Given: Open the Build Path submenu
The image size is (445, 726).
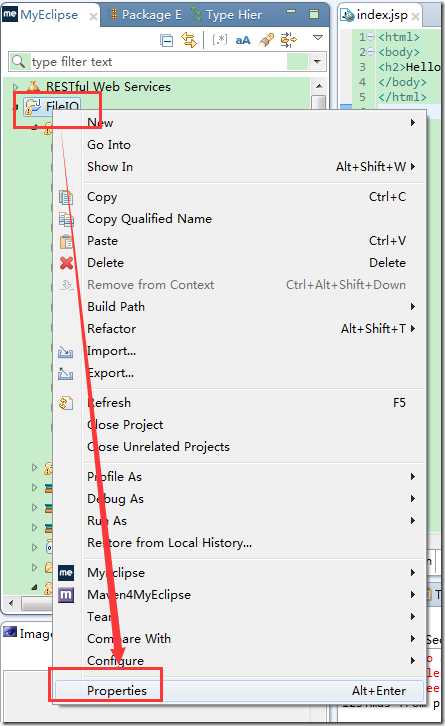Looking at the screenshot, I should pos(239,307).
